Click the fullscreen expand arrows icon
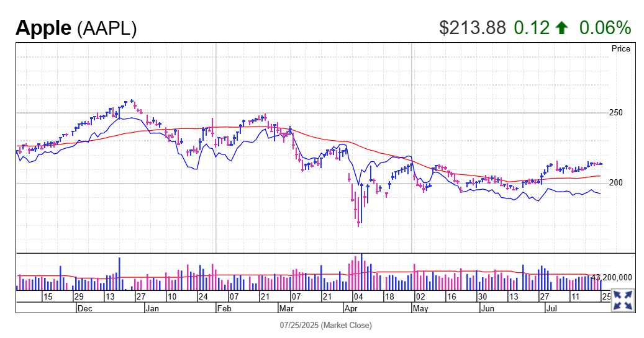Image resolution: width=644 pixels, height=338 pixels. [x=623, y=300]
